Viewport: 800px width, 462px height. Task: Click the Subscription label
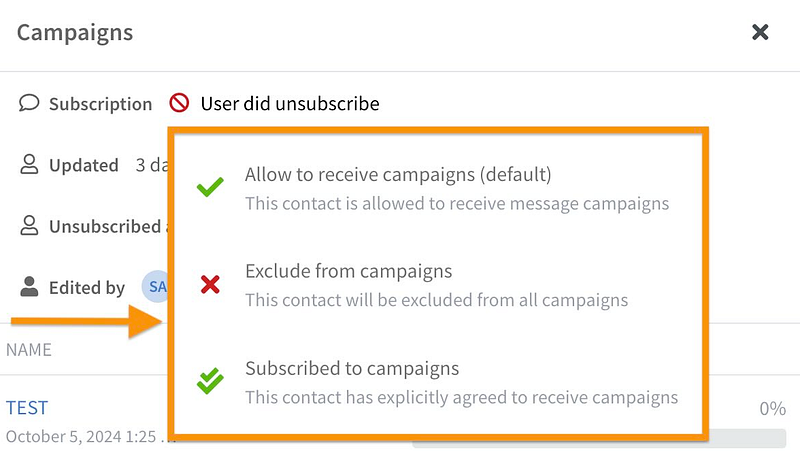(100, 104)
